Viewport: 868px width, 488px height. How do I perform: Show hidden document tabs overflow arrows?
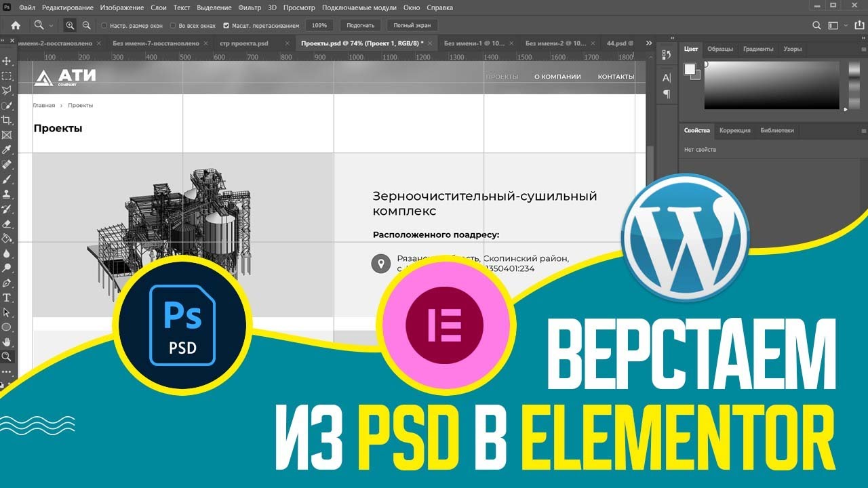(x=650, y=43)
